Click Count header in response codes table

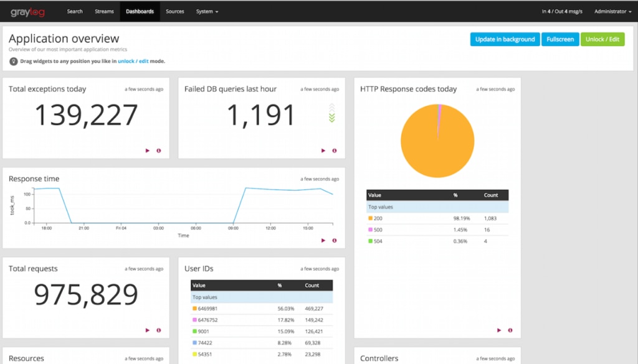click(x=491, y=195)
